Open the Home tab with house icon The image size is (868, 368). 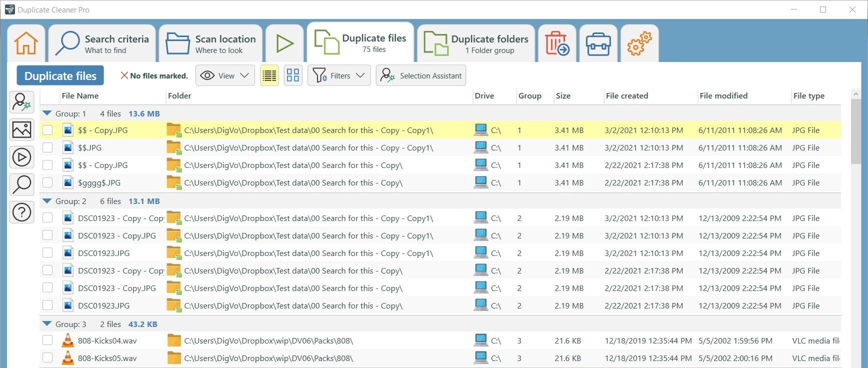tap(26, 43)
